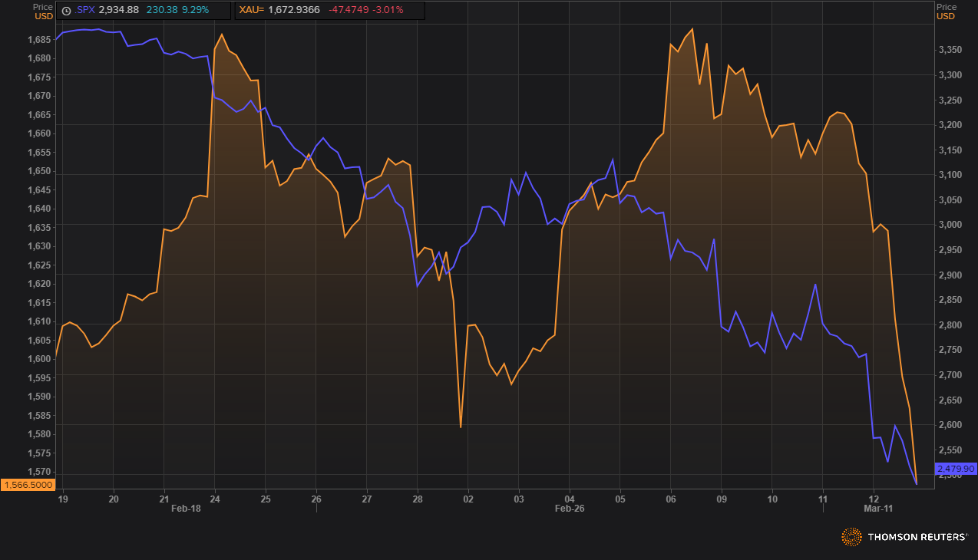Click the SPX percent change 9.29%

pyautogui.click(x=194, y=11)
